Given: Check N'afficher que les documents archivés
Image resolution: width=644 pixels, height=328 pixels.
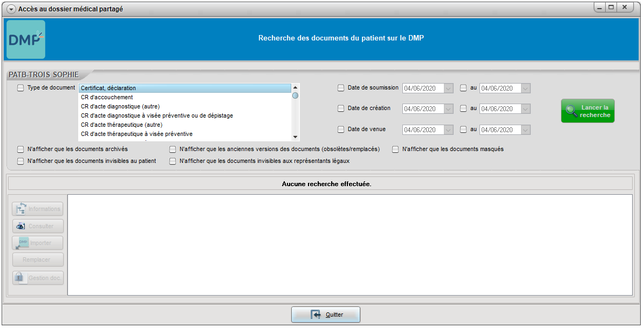Looking at the screenshot, I should 20,149.
